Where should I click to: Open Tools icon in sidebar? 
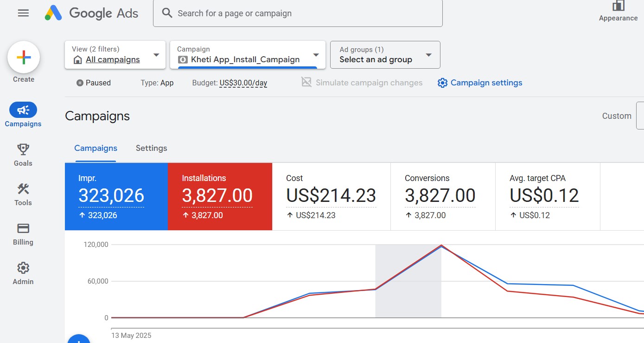point(23,189)
